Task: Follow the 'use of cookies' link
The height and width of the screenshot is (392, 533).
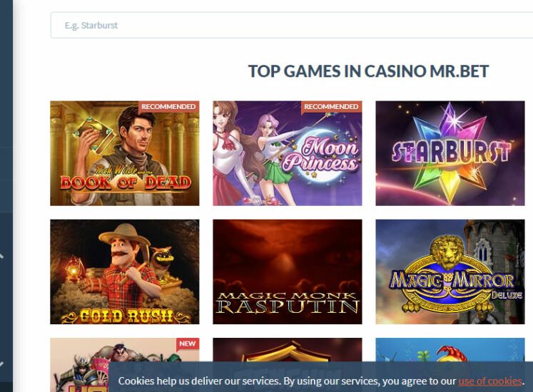Action: [x=489, y=381]
